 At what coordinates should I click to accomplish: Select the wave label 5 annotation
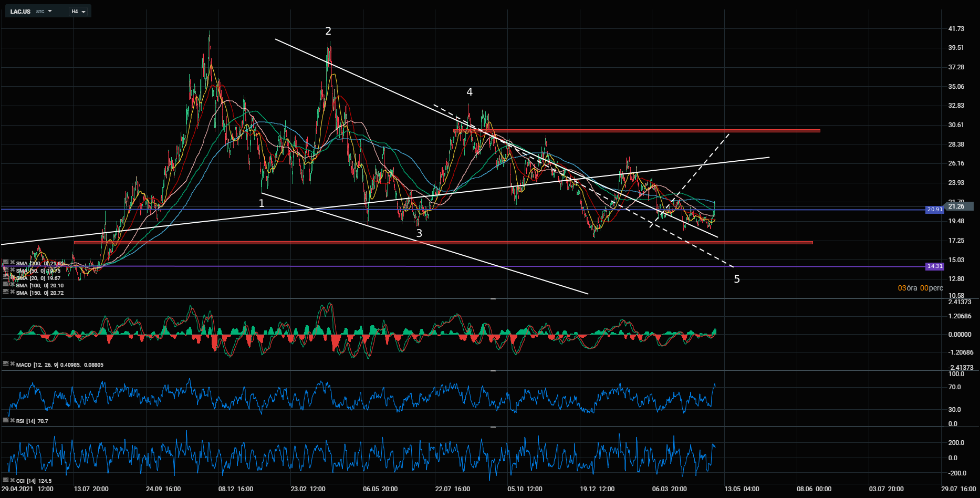(x=737, y=279)
